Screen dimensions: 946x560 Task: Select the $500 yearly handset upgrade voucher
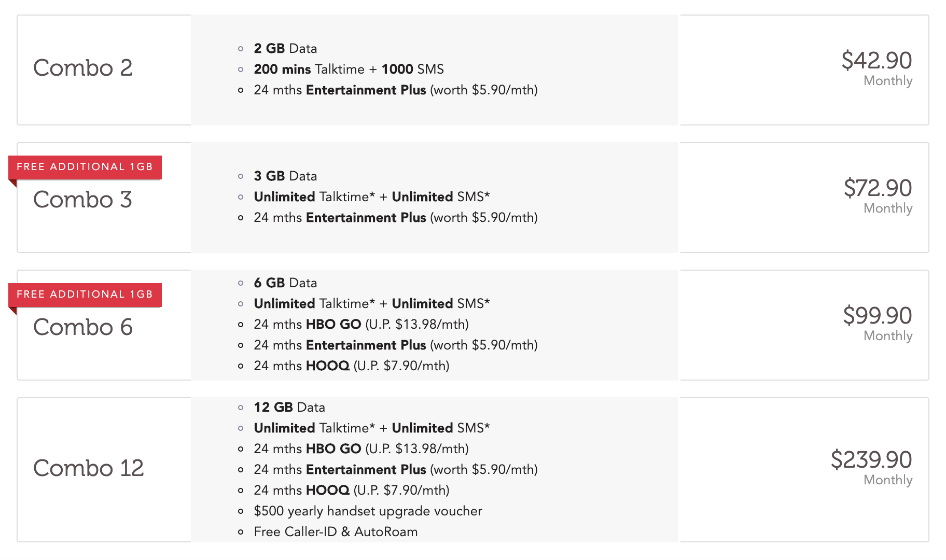368,511
